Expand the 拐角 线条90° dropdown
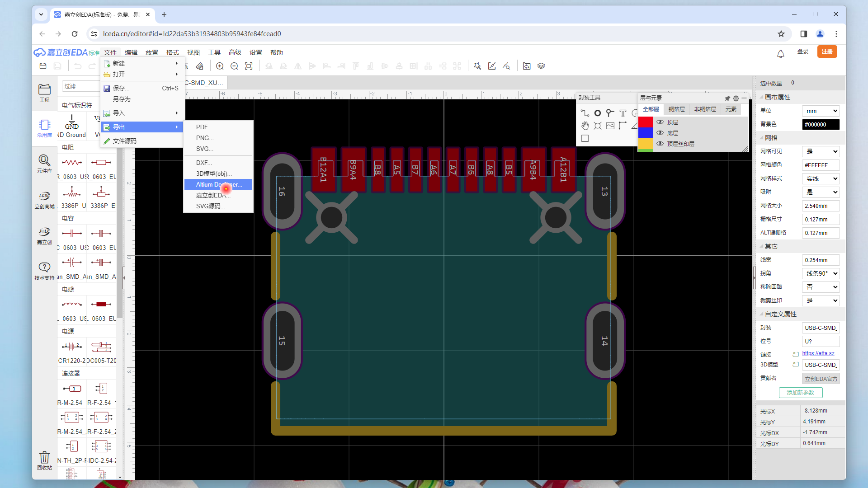Image resolution: width=868 pixels, height=488 pixels. coord(821,273)
